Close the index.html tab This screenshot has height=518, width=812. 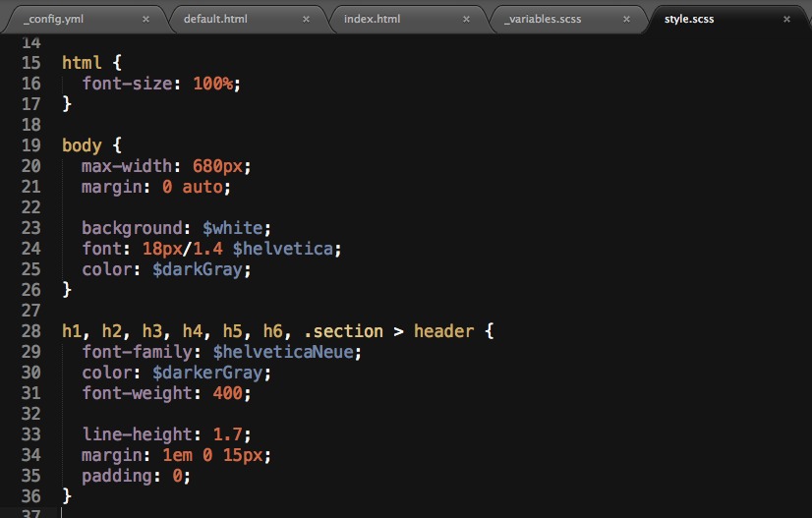[467, 19]
